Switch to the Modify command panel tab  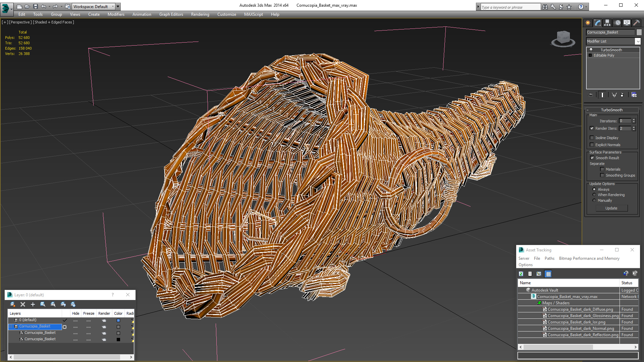pos(597,23)
